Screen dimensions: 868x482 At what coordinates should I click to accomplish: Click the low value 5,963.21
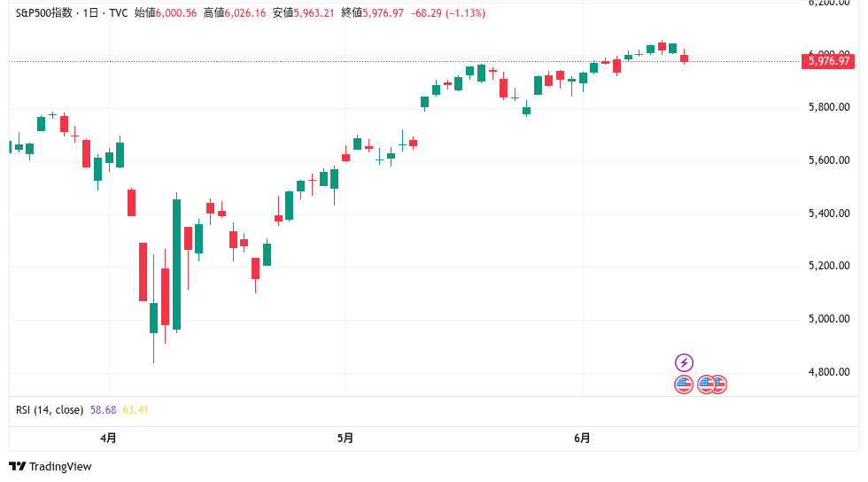tap(314, 12)
